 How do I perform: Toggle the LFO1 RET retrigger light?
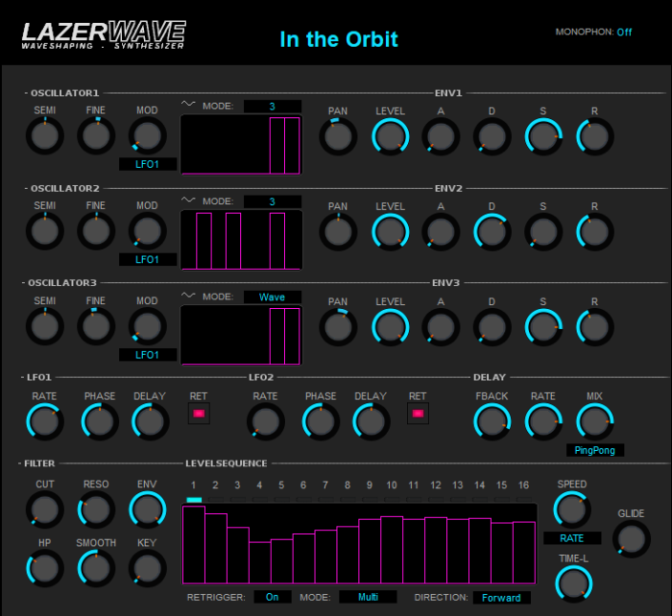(199, 414)
